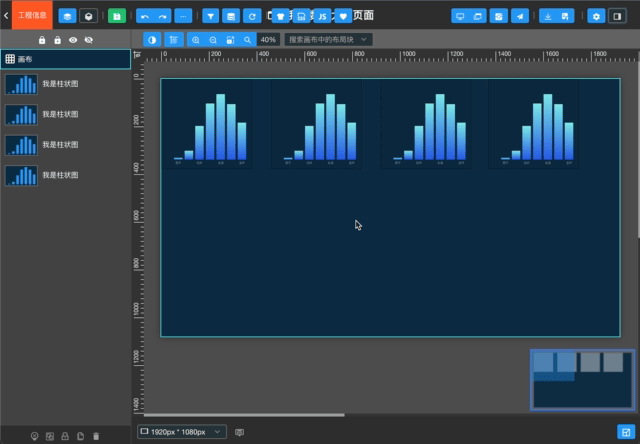Open the 工程信息 project info tab
640x444 pixels.
(32, 15)
